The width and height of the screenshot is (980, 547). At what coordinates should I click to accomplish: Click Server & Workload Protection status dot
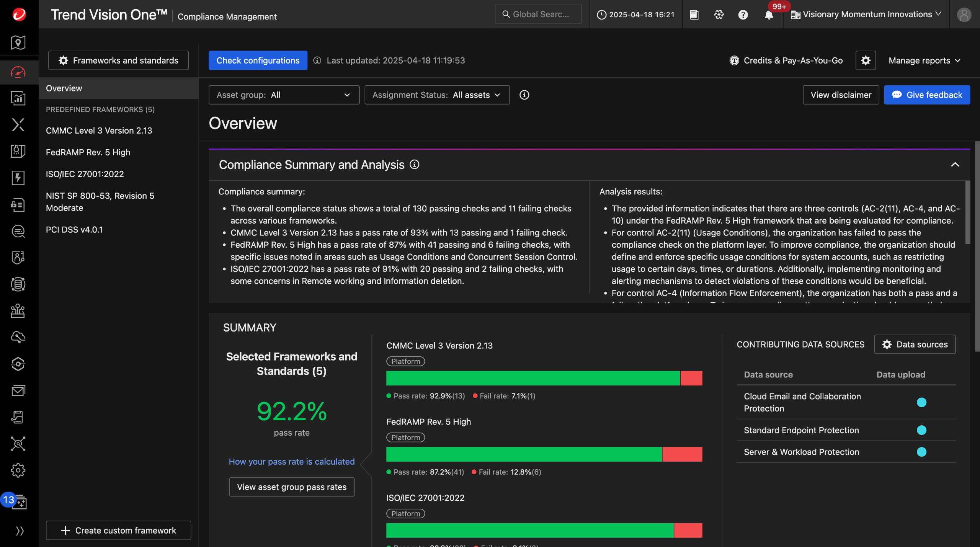(921, 452)
